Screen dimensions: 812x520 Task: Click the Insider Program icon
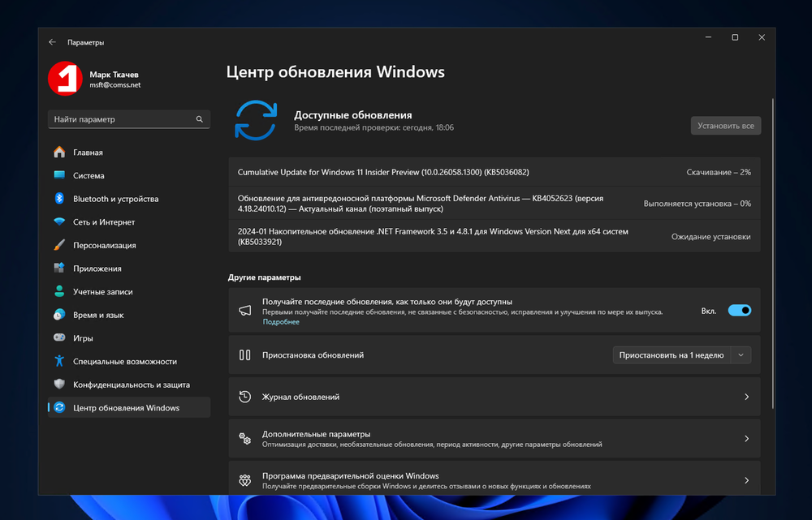coord(245,480)
